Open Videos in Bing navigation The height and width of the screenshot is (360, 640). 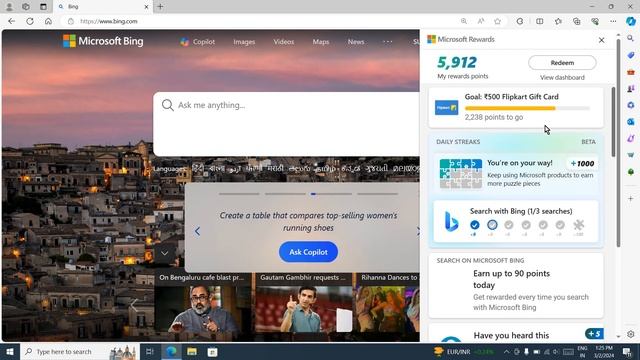click(x=284, y=42)
